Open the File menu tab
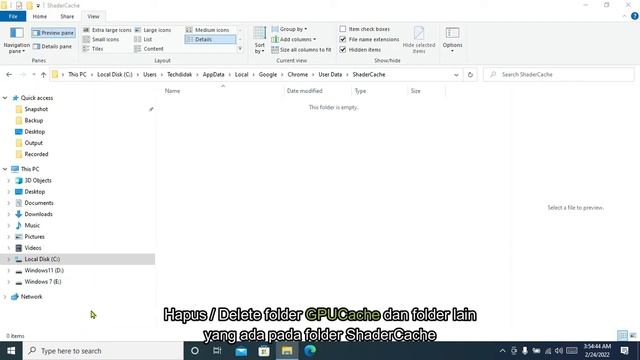The width and height of the screenshot is (640, 360). [x=13, y=16]
